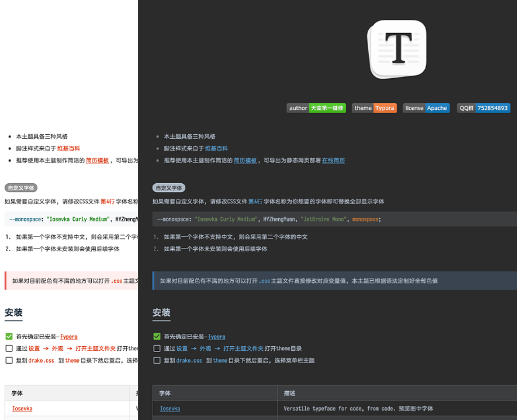Select the Iosevka row in the light-theme table

point(22,408)
